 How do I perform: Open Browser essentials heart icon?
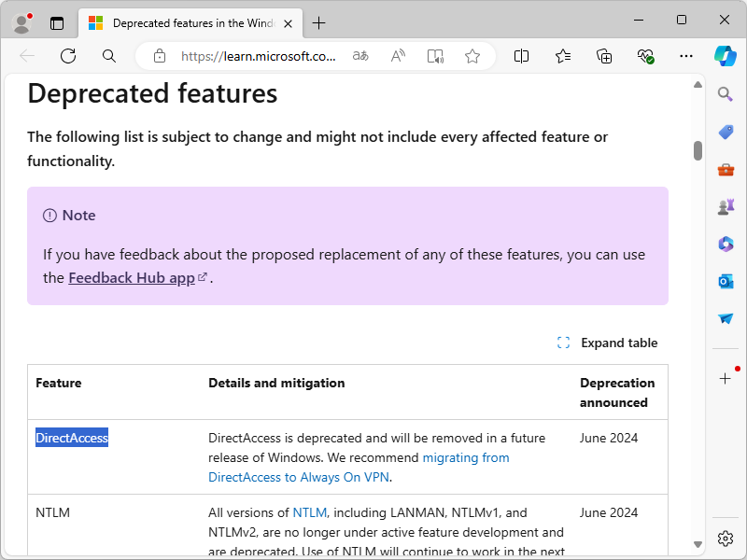pyautogui.click(x=645, y=56)
